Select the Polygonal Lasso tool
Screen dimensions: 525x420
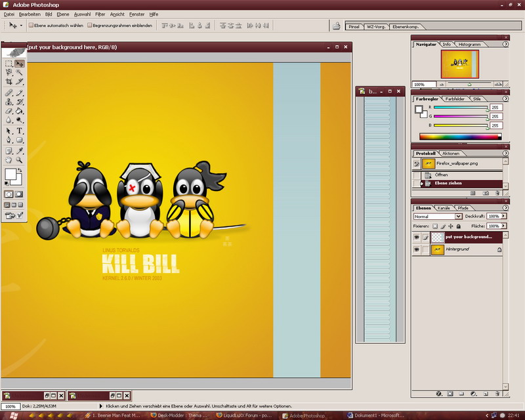coord(9,72)
